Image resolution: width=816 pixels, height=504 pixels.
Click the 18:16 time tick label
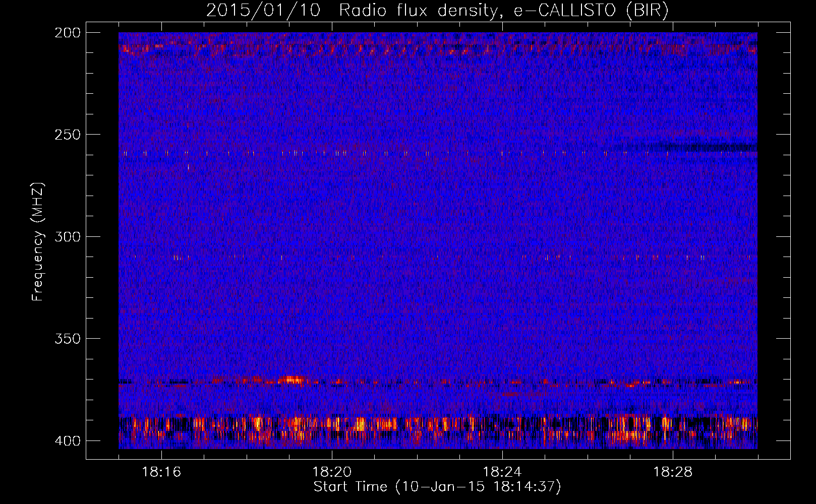point(161,472)
